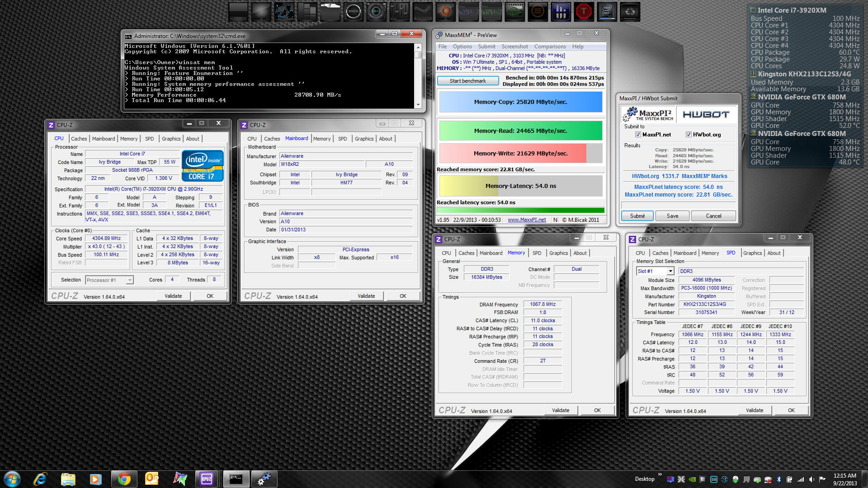Screen dimensions: 868x488
Task: Click the cmd window scrollbar up arrow
Action: [418, 47]
